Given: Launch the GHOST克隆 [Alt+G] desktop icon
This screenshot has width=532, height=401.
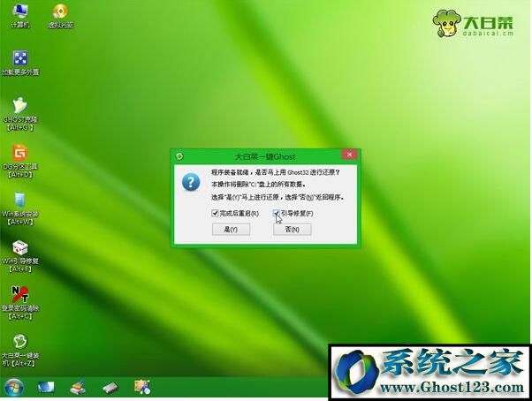Looking at the screenshot, I should click(20, 114).
